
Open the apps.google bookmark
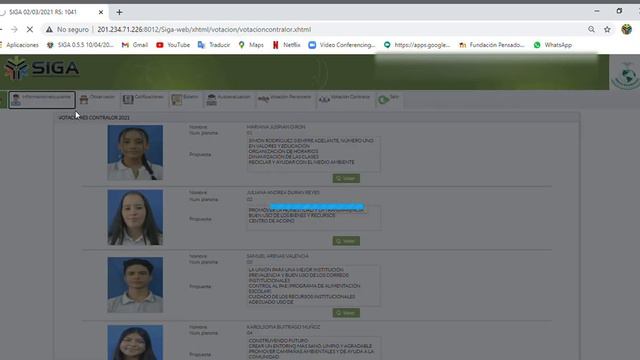[x=417, y=45]
